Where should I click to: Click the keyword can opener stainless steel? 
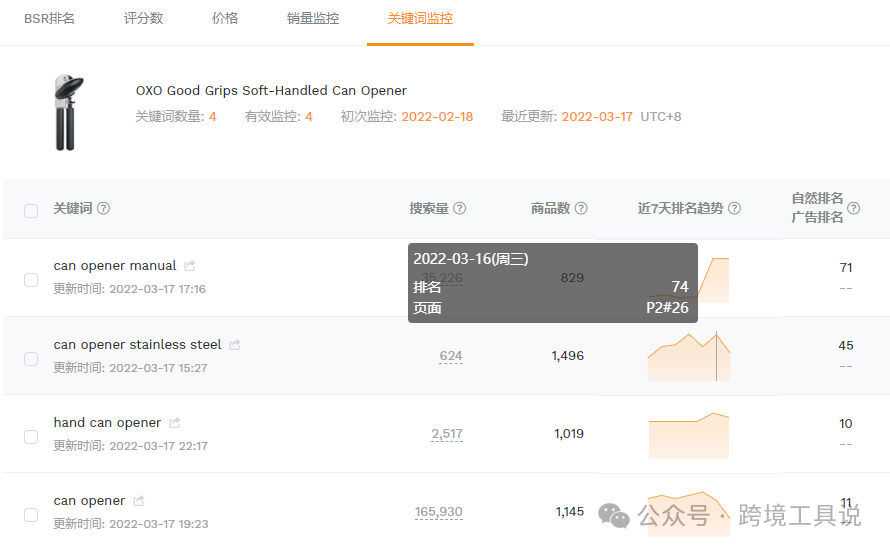pyautogui.click(x=137, y=344)
